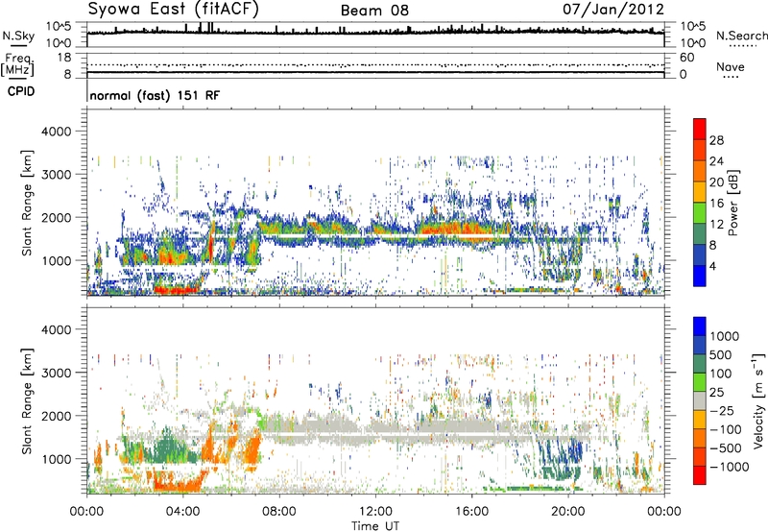Click the '1000' tick on Velocity color bar
The width and height of the screenshot is (768, 532).
[724, 336]
